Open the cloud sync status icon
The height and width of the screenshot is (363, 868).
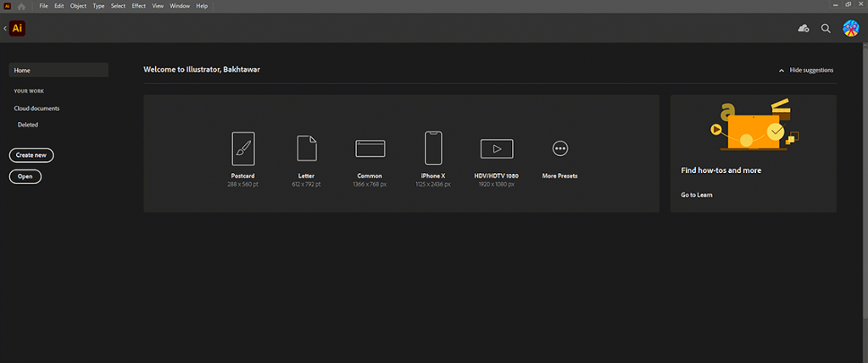(804, 28)
